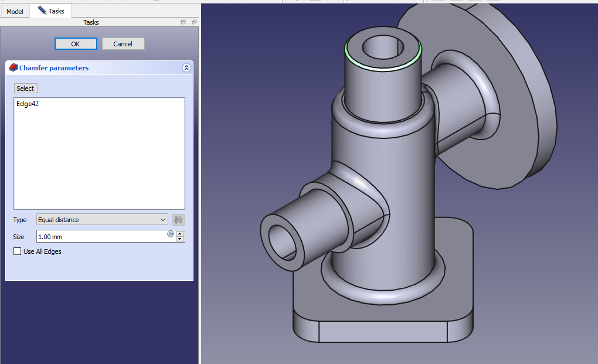Image resolution: width=598 pixels, height=364 pixels.
Task: Increase Size with the up stepper arrow
Action: tap(180, 233)
